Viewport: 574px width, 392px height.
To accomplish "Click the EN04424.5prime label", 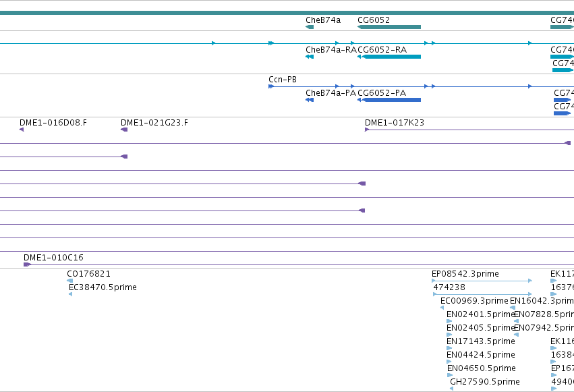I will pyautogui.click(x=481, y=355).
